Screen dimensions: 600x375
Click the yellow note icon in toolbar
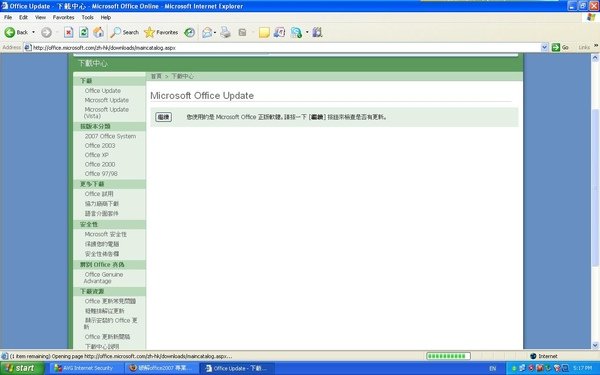coord(264,33)
